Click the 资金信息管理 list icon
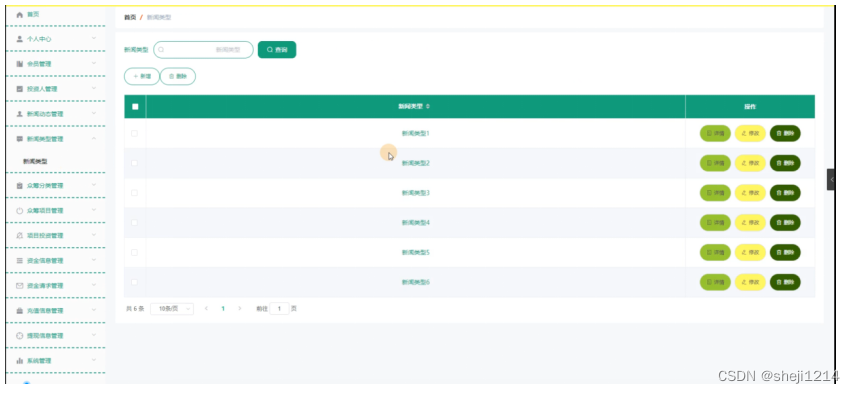 tap(20, 261)
